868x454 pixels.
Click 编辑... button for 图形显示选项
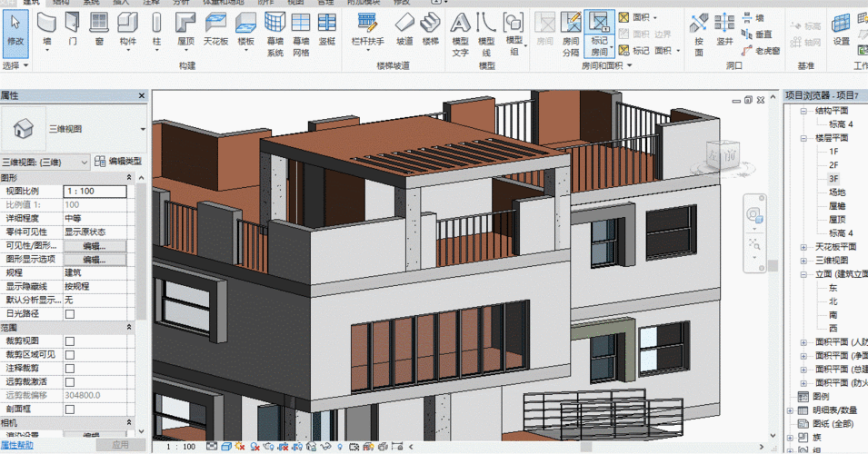point(95,260)
